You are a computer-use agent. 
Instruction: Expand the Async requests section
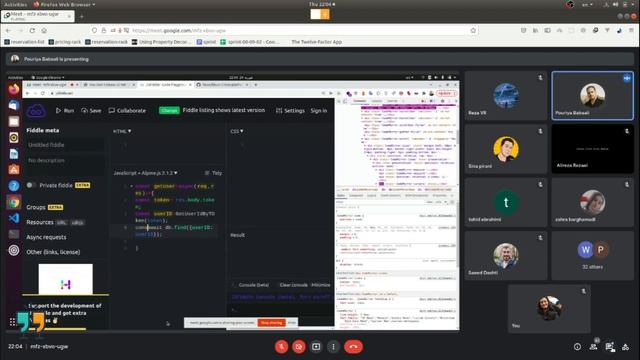point(46,237)
